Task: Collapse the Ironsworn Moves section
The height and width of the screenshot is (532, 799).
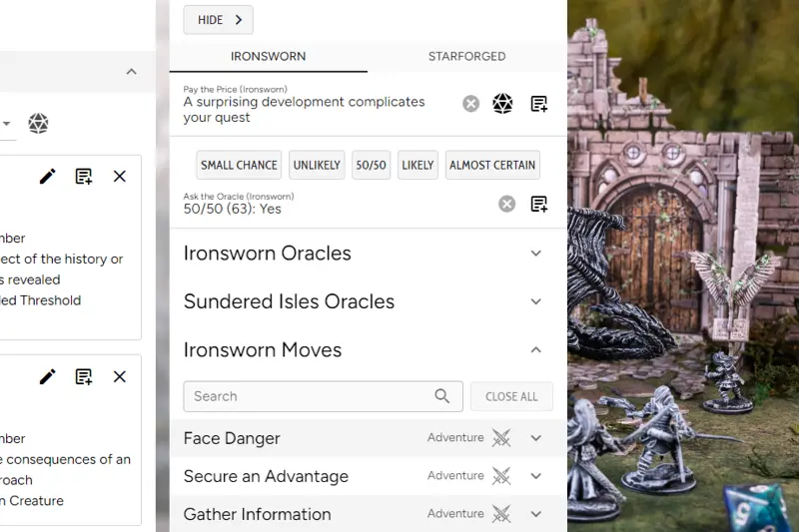Action: click(536, 350)
